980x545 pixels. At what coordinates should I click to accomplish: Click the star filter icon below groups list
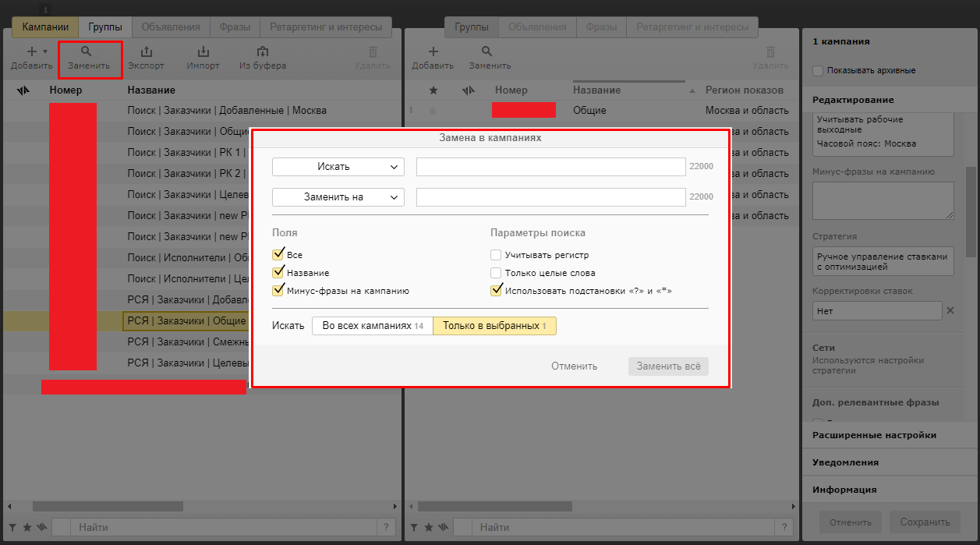click(x=427, y=528)
